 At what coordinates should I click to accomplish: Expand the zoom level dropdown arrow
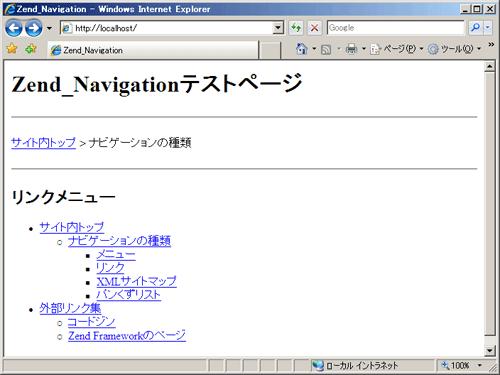pyautogui.click(x=479, y=366)
